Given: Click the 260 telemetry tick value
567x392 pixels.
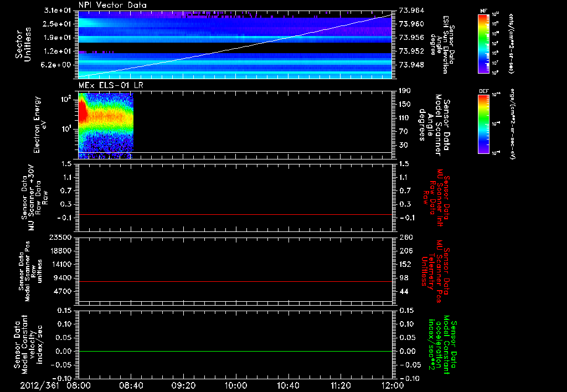Looking at the screenshot, I should point(406,238).
